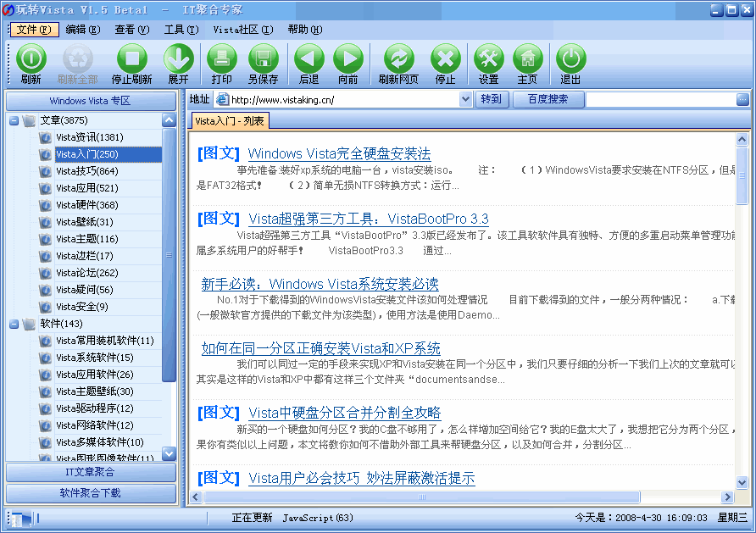Image resolution: width=756 pixels, height=533 pixels.
Task: Open link VistaBootPro 3.3 article
Action: coord(369,219)
